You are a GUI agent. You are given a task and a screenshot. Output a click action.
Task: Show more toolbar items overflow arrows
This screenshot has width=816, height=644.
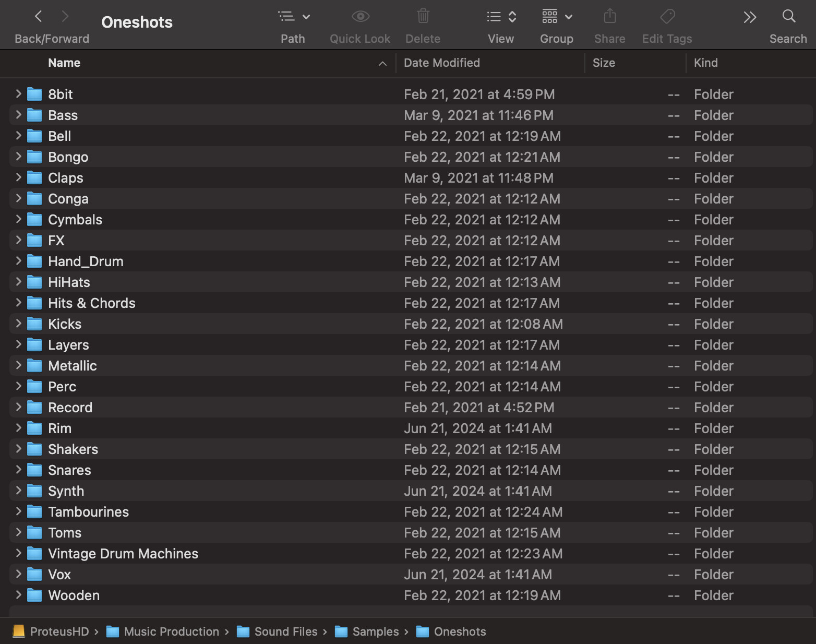[x=750, y=17]
